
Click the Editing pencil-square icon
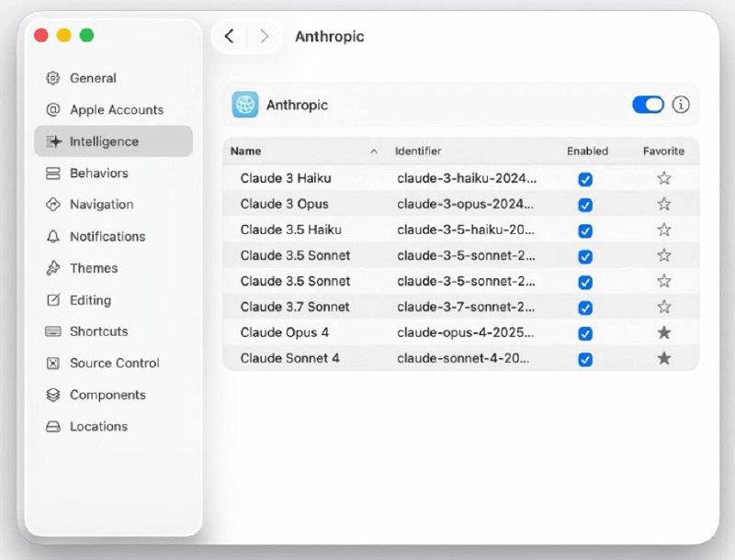click(x=53, y=299)
